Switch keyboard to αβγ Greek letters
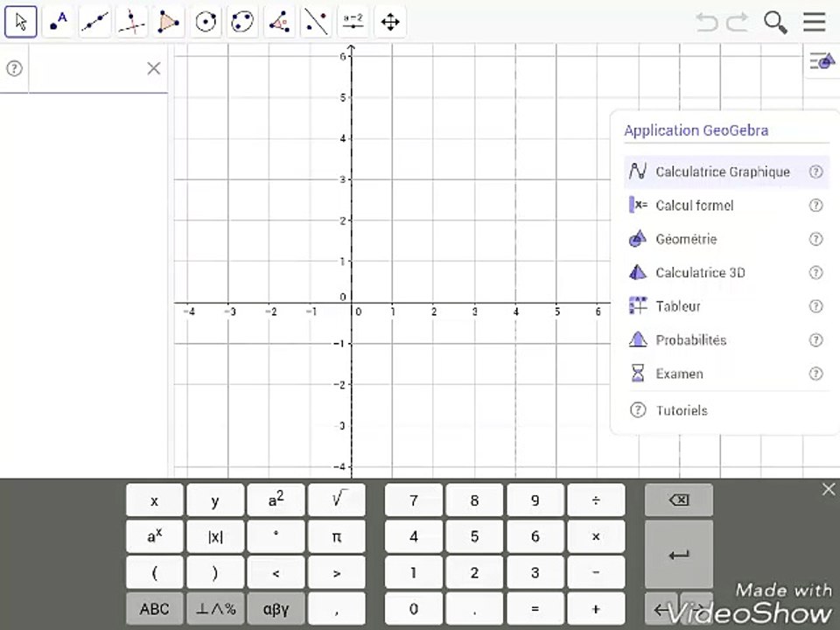Image resolution: width=840 pixels, height=630 pixels. coord(276,609)
